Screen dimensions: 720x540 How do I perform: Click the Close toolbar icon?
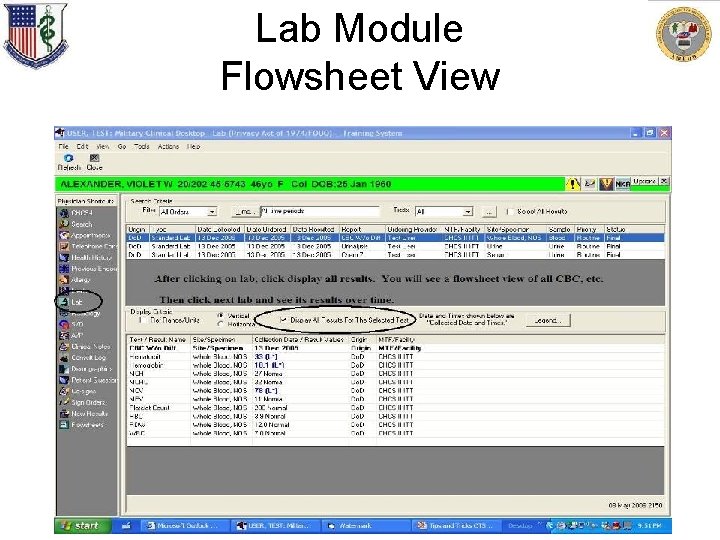[x=94, y=163]
